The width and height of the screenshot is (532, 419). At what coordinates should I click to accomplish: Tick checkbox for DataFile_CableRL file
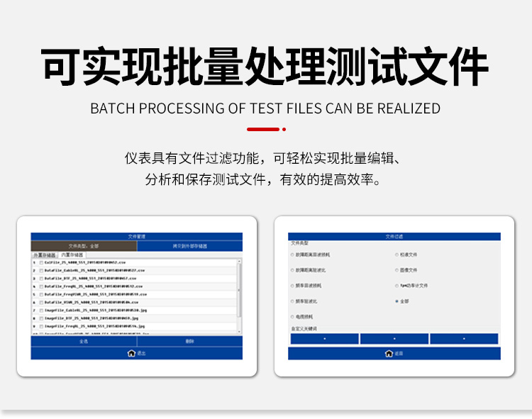pos(41,270)
